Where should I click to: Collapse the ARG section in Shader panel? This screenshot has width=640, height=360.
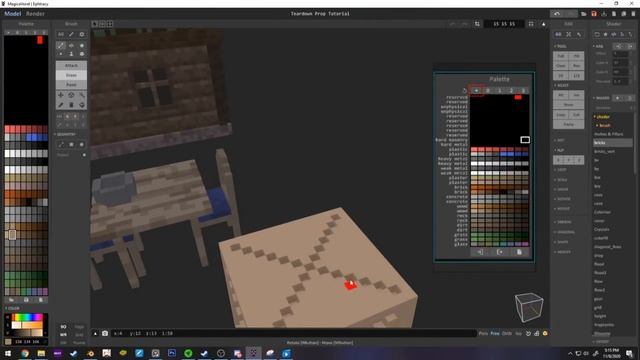(599, 46)
